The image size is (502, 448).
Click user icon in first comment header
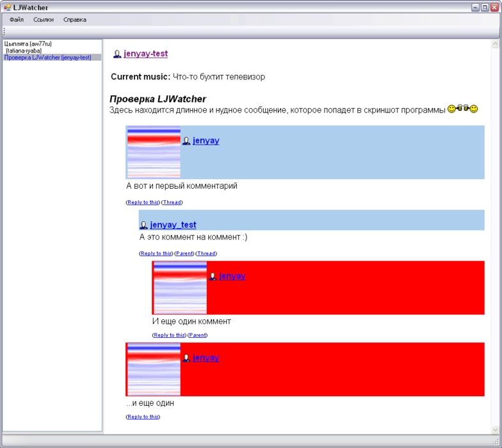point(186,141)
